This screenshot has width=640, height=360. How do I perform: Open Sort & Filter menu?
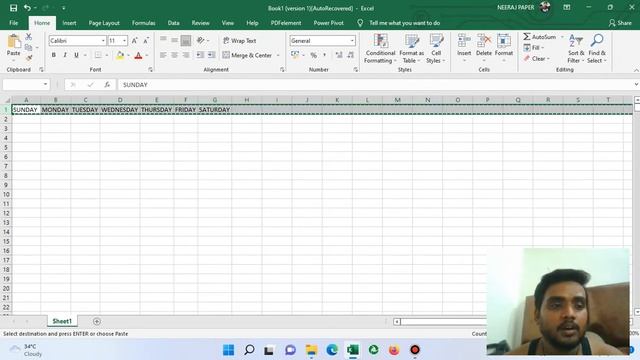pyautogui.click(x=576, y=49)
